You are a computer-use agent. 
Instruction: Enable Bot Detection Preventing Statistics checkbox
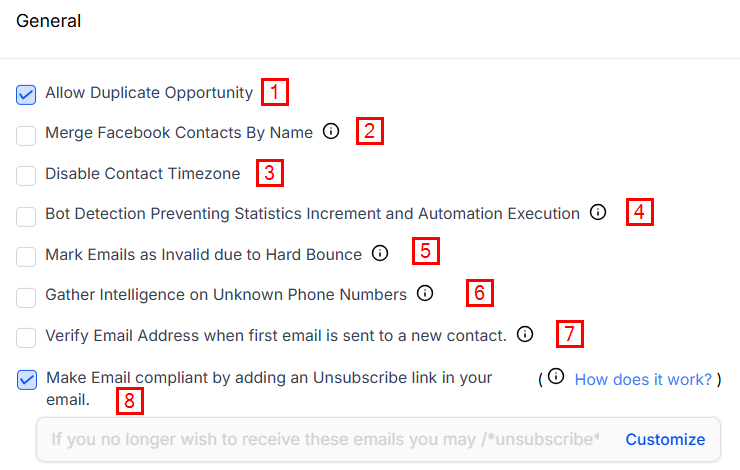pyautogui.click(x=26, y=215)
